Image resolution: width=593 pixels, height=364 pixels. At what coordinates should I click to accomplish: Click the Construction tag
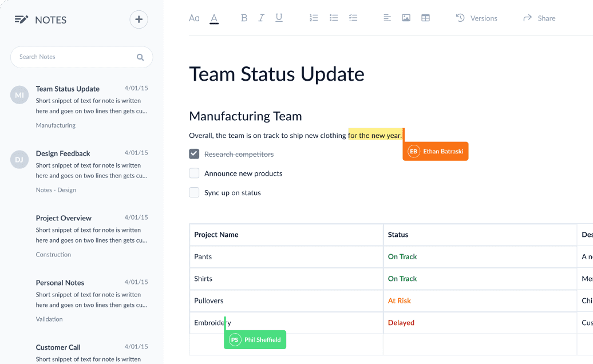coord(53,254)
